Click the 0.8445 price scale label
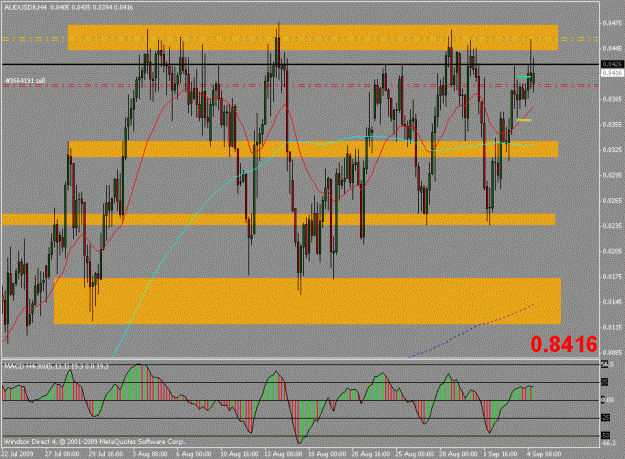 (x=613, y=48)
